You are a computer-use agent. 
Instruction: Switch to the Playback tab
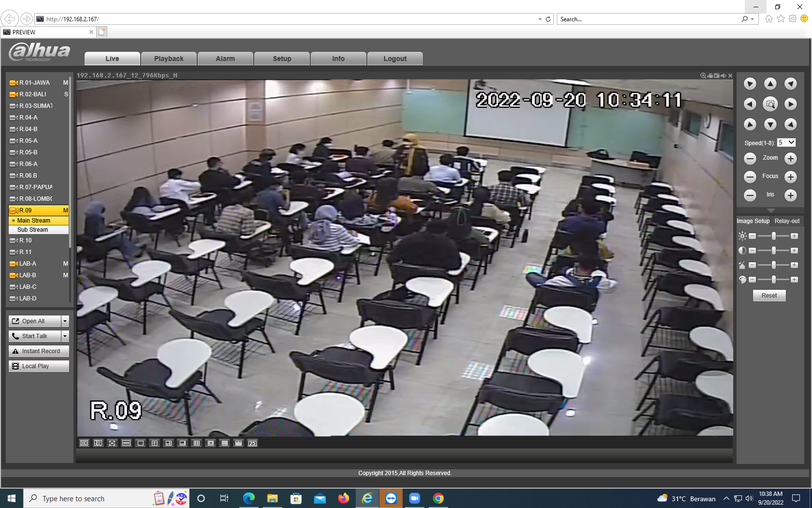point(169,59)
